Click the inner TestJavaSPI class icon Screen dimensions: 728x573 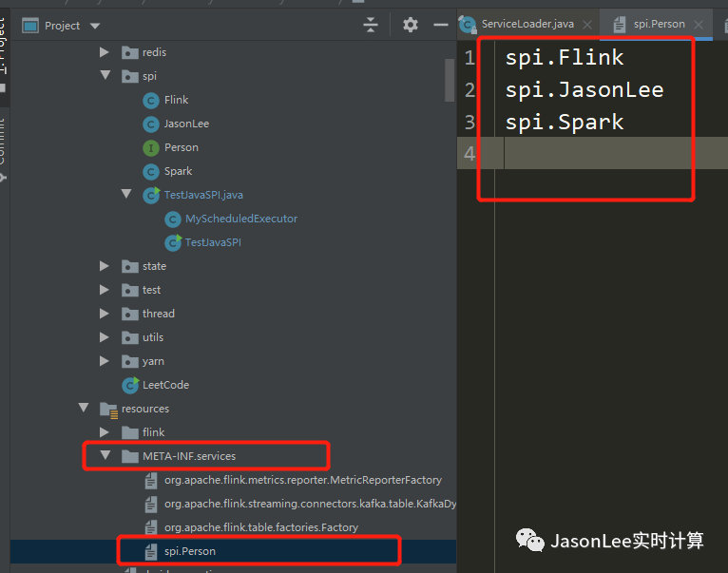pyautogui.click(x=173, y=242)
